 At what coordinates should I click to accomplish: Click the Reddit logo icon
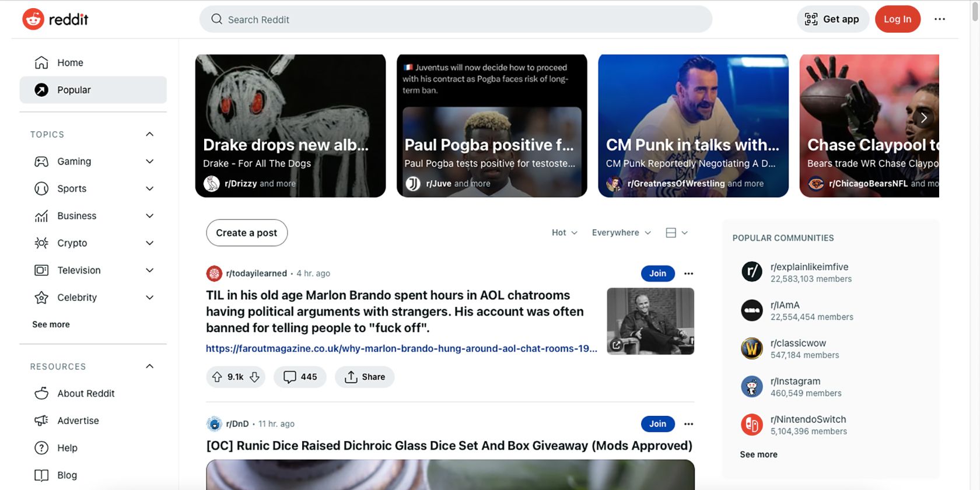pos(33,19)
